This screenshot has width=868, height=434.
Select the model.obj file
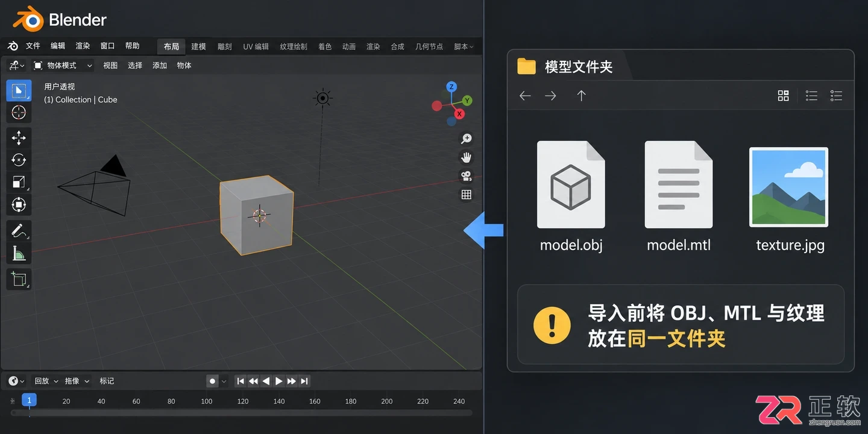tap(571, 196)
